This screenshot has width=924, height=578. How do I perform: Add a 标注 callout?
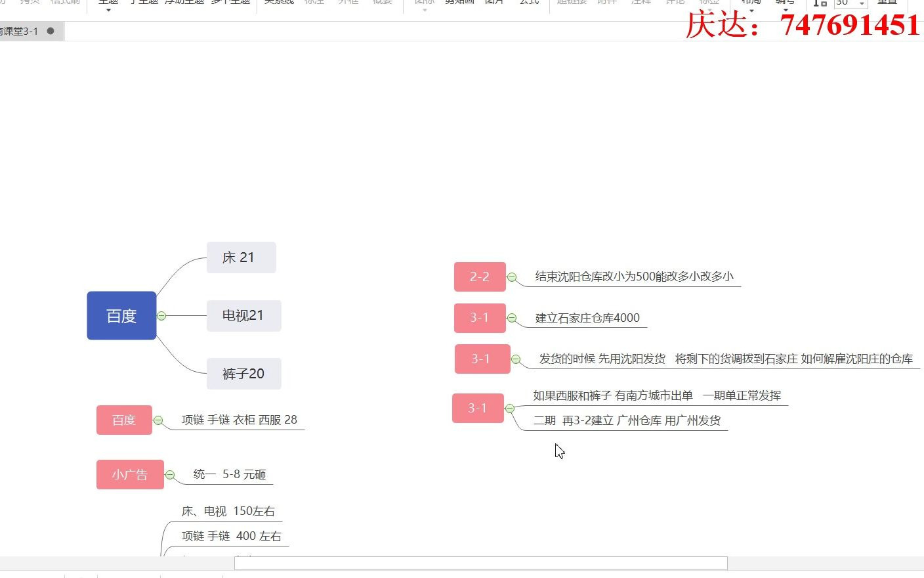(314, 2)
